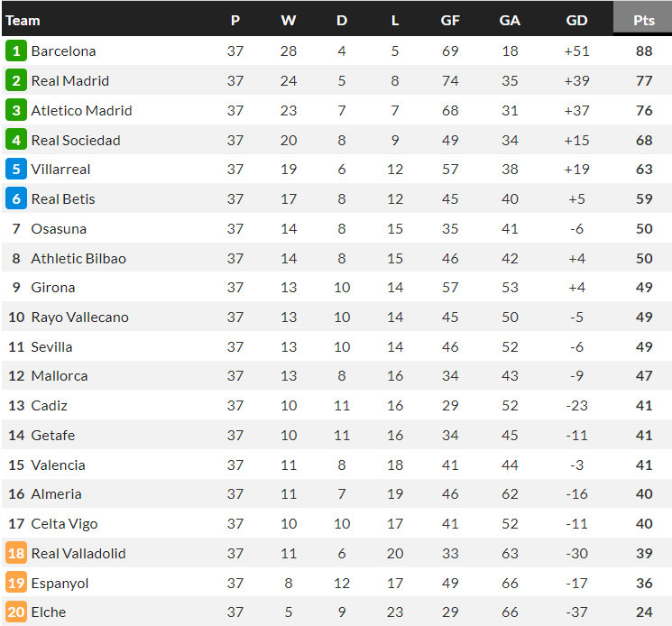Sort table by GD column header
The height and width of the screenshot is (626, 672).
pos(576,20)
